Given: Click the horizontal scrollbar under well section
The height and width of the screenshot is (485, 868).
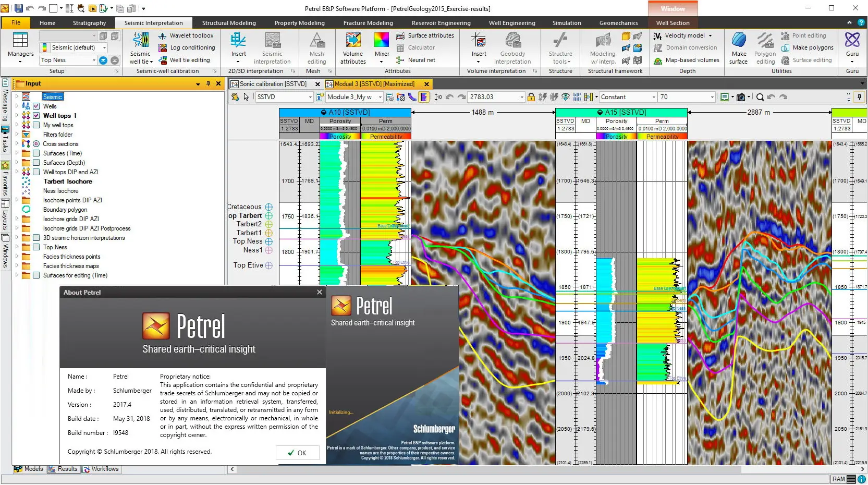Looking at the screenshot, I should tap(489, 469).
